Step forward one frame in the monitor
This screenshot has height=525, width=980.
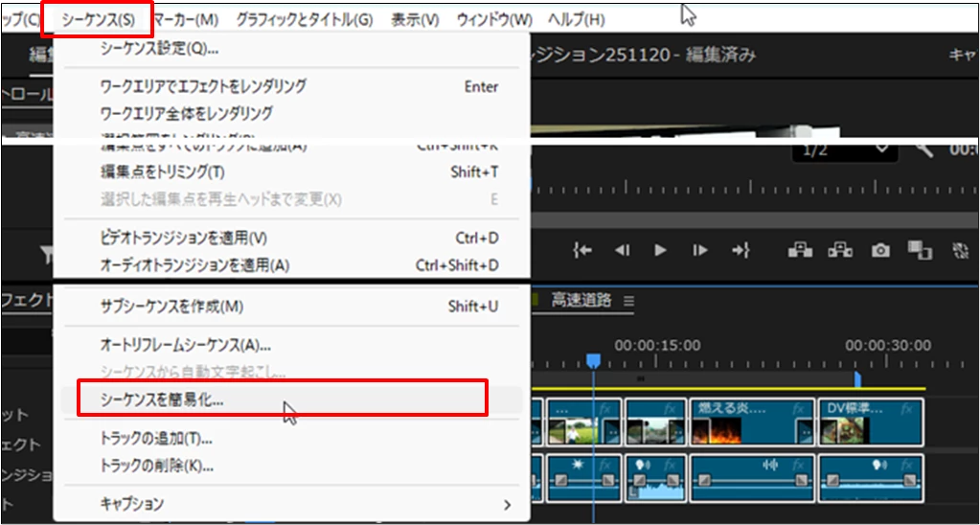700,251
